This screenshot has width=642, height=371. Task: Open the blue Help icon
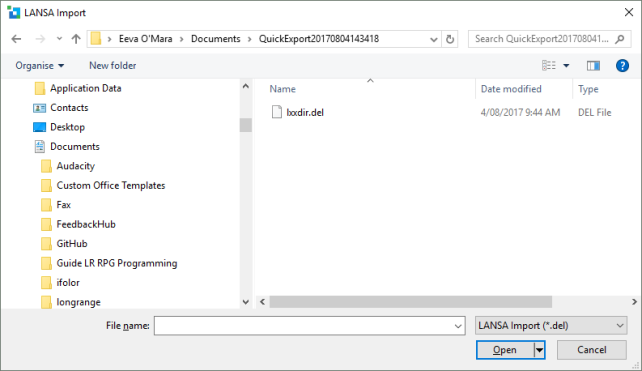[622, 66]
